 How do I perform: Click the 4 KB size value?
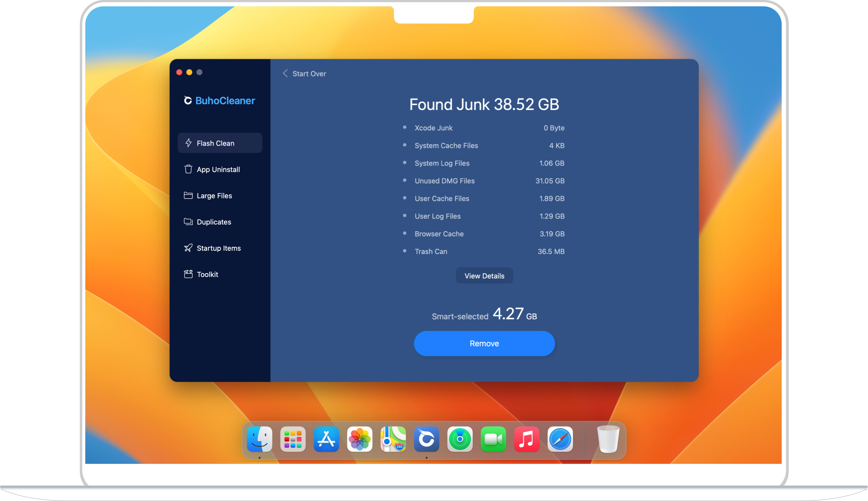pyautogui.click(x=557, y=145)
